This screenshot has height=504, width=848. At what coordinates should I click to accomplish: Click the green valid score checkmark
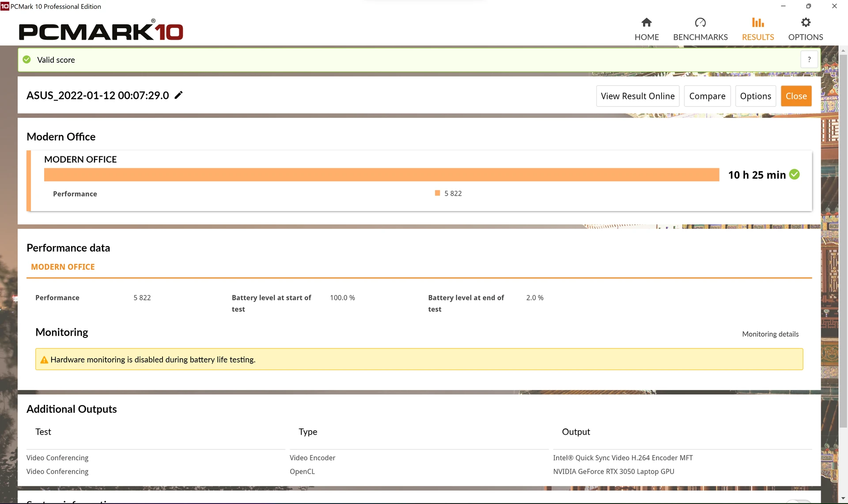click(x=27, y=60)
